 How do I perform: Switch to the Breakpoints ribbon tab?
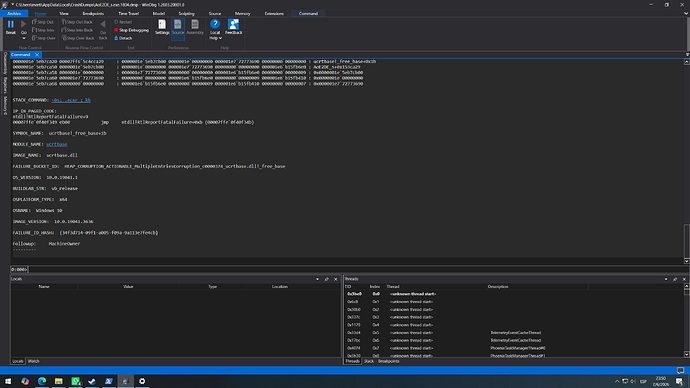93,14
